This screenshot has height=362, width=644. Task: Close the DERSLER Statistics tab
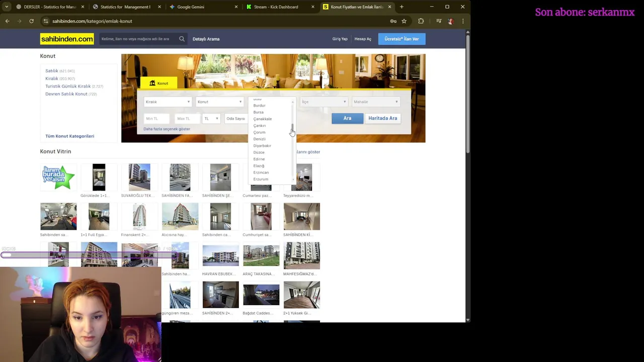(x=84, y=7)
